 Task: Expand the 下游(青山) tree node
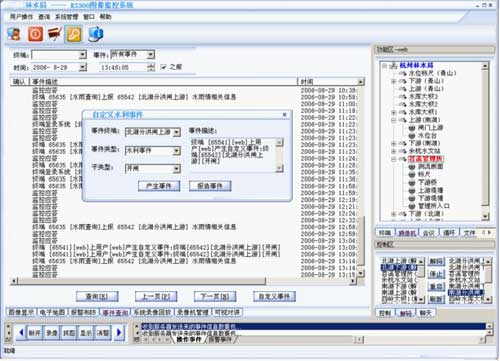point(394,81)
